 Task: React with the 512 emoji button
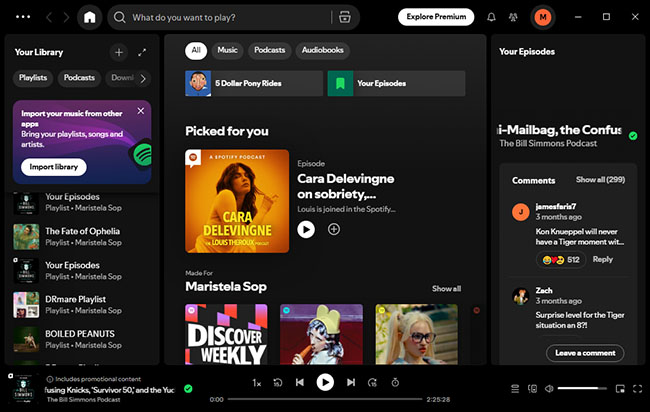click(561, 260)
